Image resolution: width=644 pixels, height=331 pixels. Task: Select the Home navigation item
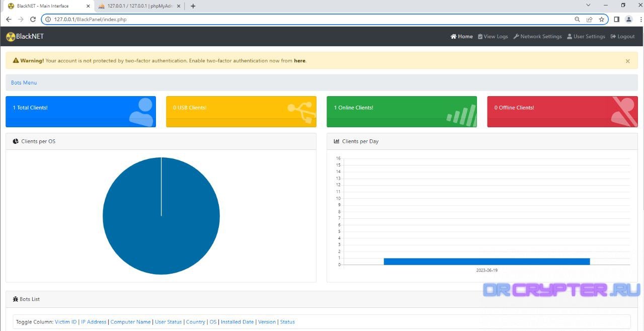[461, 37]
